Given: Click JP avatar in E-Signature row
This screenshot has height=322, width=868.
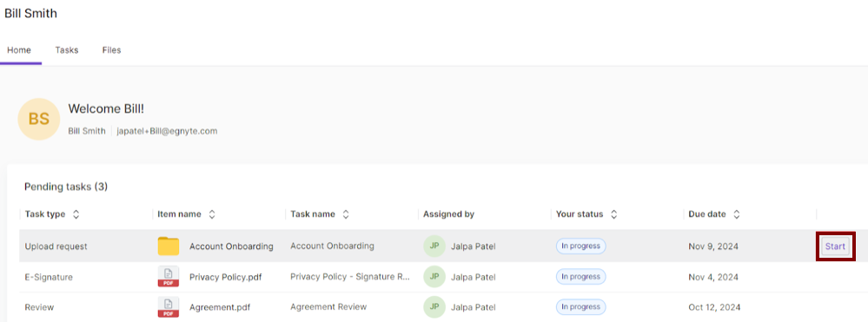Looking at the screenshot, I should pos(434,277).
